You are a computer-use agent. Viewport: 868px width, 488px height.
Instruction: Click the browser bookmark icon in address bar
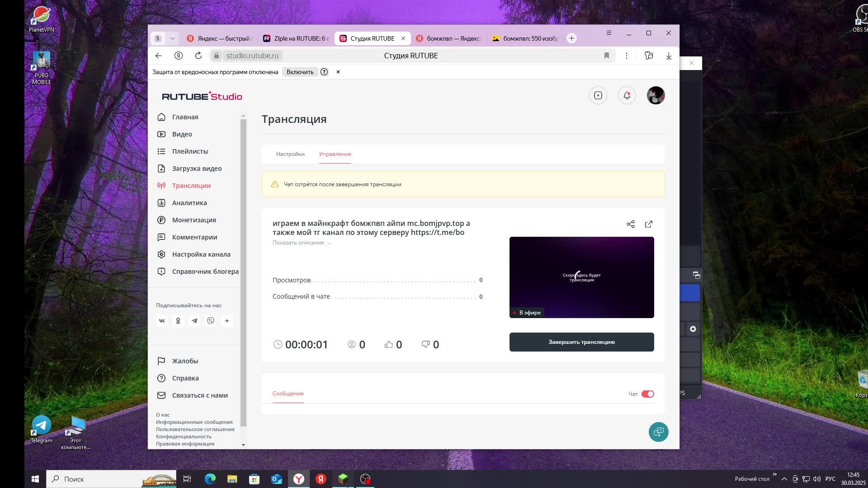tap(607, 56)
